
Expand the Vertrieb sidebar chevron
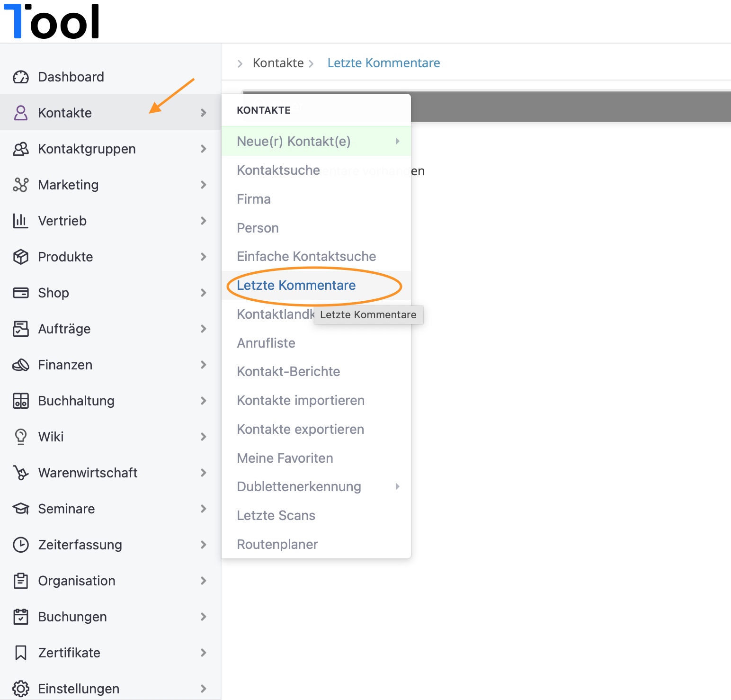coord(204,221)
